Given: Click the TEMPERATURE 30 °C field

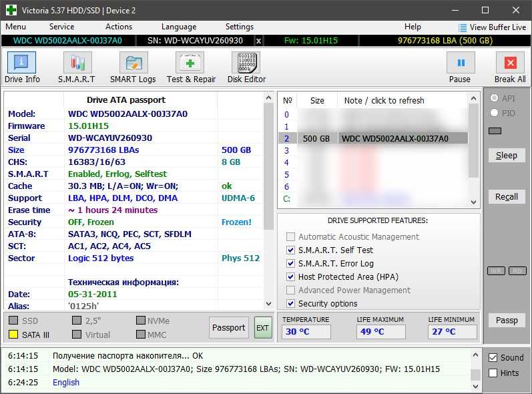Looking at the screenshot, I should (306, 331).
